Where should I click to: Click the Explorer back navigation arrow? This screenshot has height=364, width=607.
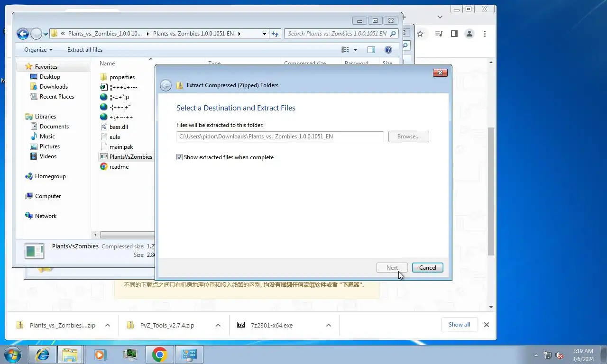(x=23, y=34)
